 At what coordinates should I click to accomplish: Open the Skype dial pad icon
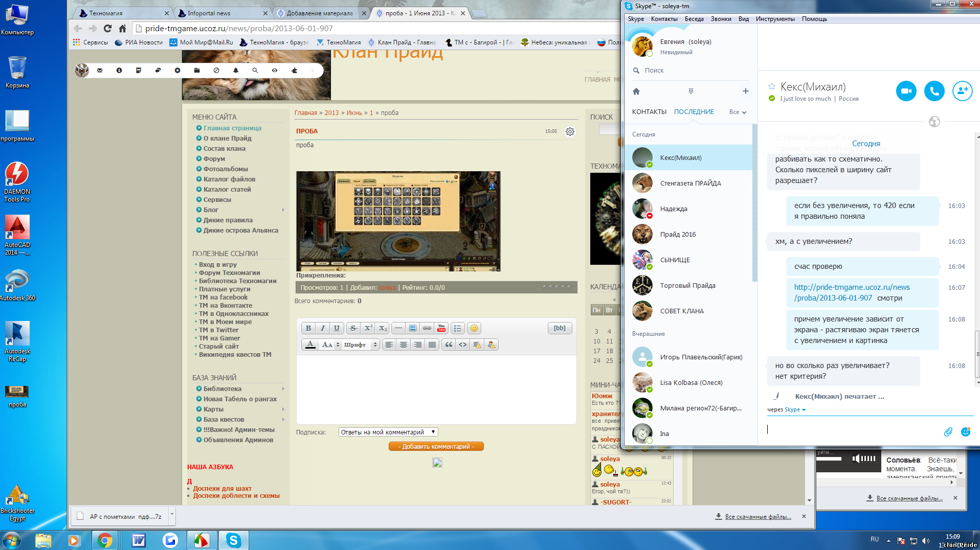[691, 91]
